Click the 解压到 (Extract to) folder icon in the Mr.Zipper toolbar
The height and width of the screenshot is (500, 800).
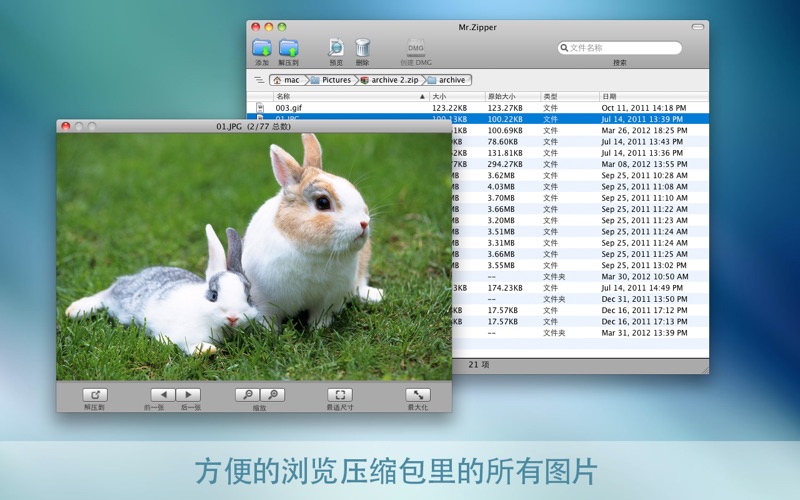289,48
